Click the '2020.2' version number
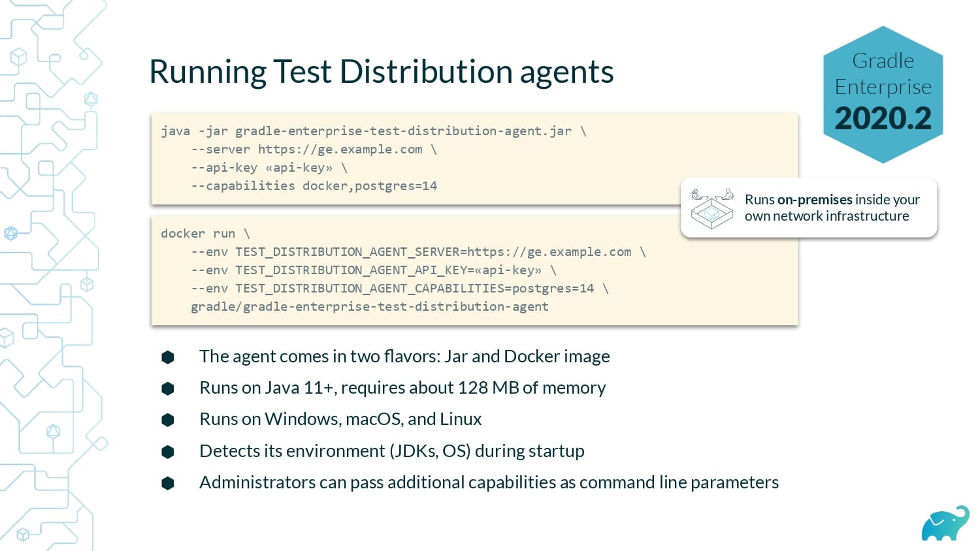980x551 pixels. pos(883,118)
